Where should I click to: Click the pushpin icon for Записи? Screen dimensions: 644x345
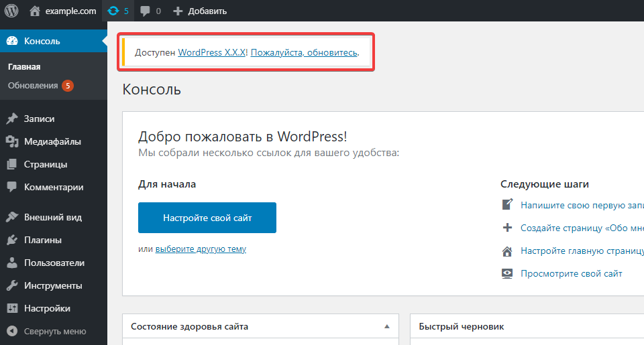click(x=12, y=119)
